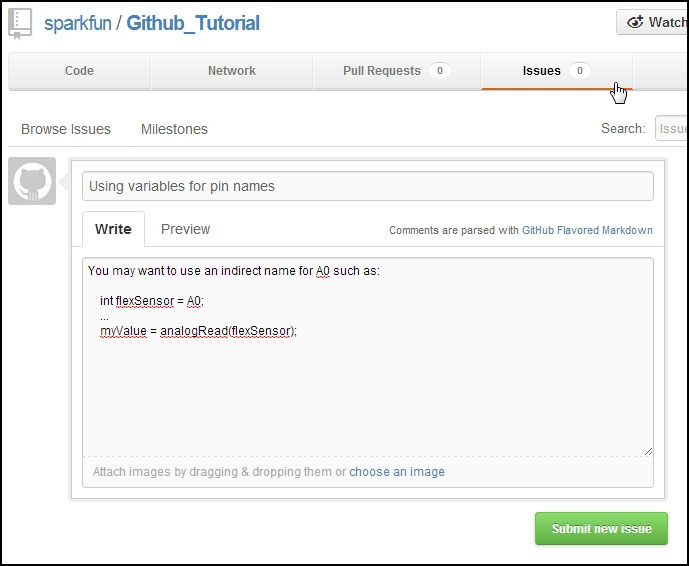The height and width of the screenshot is (566, 689).
Task: Click the Issues count badge
Action: (x=579, y=71)
